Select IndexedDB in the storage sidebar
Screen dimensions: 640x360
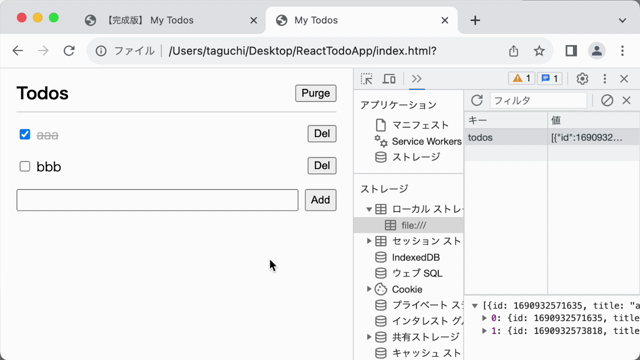(416, 257)
